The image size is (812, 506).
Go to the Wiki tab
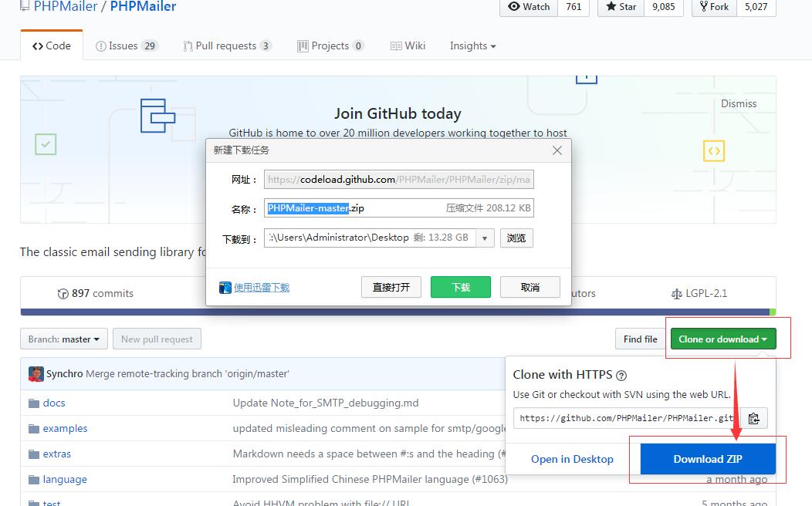pos(408,46)
